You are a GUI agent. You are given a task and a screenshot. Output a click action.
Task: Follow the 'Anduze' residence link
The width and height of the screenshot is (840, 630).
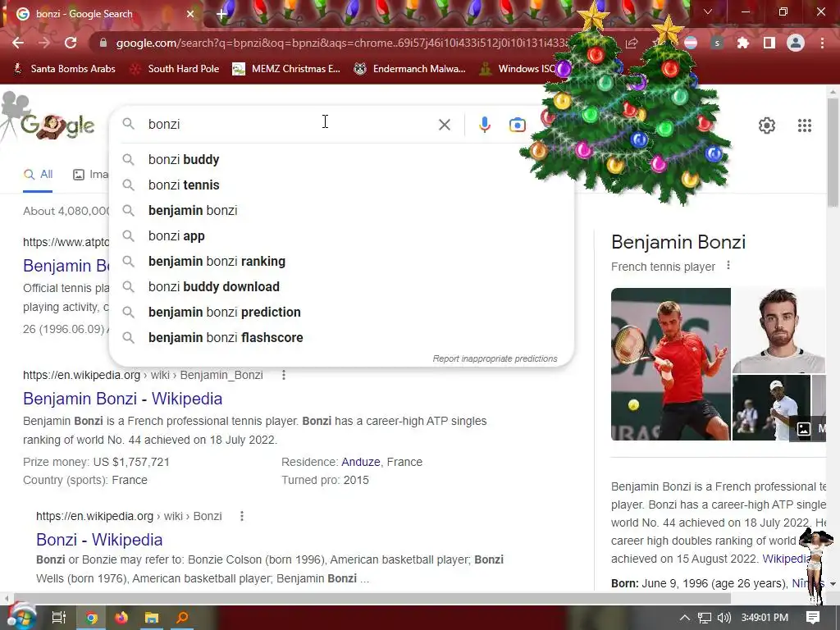tap(361, 462)
